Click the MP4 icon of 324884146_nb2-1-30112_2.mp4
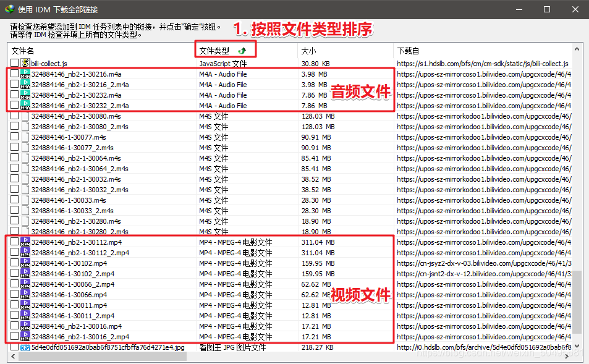The image size is (589, 364). pos(25,252)
